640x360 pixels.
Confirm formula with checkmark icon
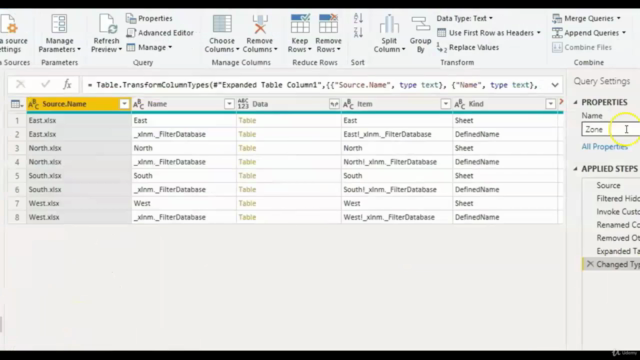click(x=45, y=84)
